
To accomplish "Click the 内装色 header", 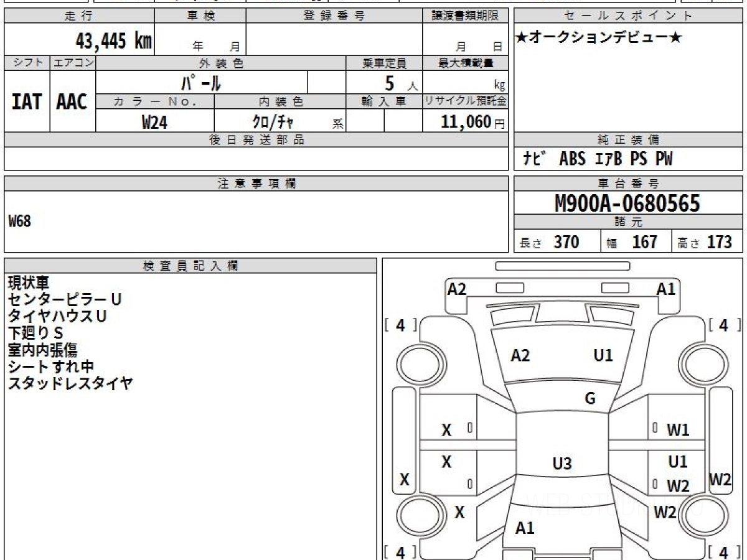I will tap(280, 101).
